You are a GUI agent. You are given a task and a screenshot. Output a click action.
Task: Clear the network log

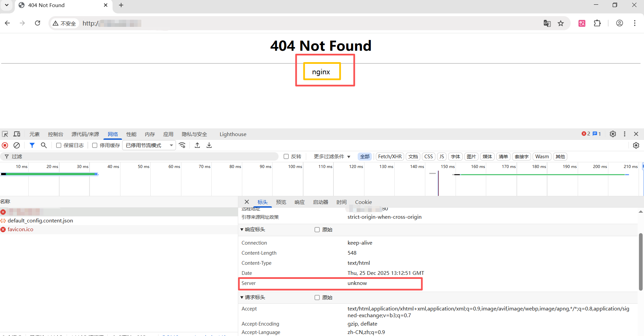point(16,145)
